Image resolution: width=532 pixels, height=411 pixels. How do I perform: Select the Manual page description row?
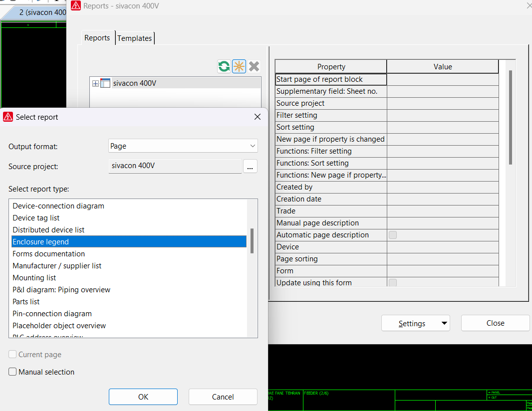click(x=387, y=223)
